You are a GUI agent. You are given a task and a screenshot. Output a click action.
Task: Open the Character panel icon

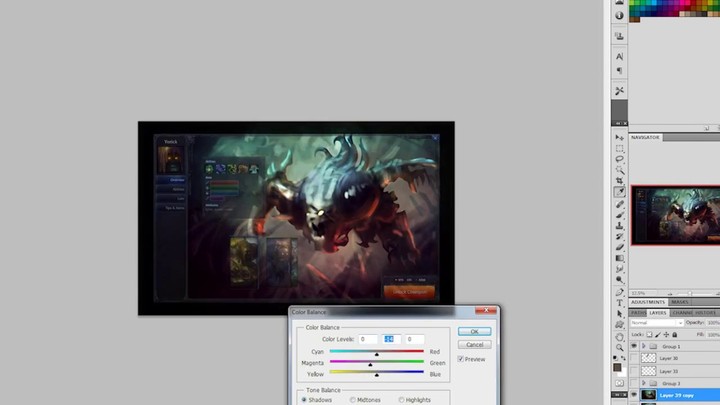pos(619,56)
